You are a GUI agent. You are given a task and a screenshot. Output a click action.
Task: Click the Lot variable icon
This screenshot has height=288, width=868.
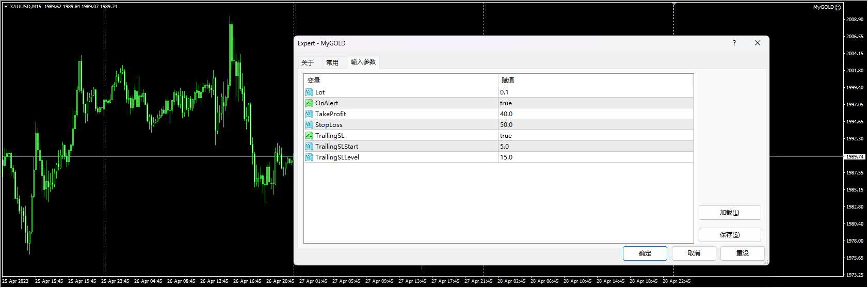[x=309, y=92]
